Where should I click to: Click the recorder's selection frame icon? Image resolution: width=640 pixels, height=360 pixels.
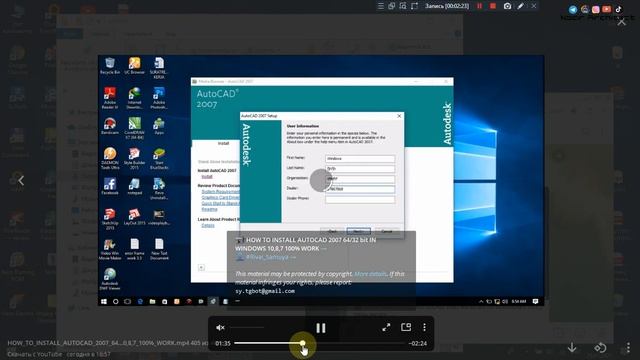414,6
